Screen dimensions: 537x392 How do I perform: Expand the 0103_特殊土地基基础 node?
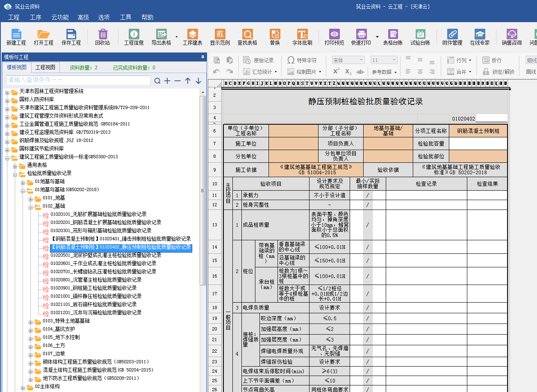30,322
